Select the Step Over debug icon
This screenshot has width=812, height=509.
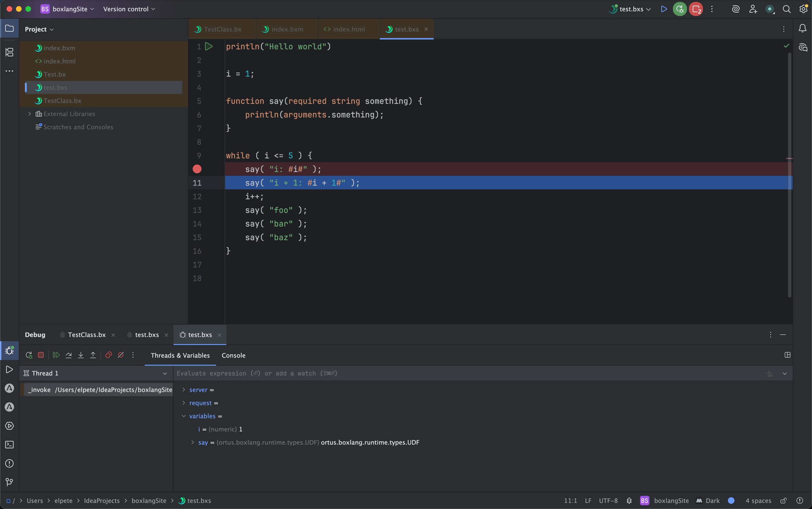(69, 355)
